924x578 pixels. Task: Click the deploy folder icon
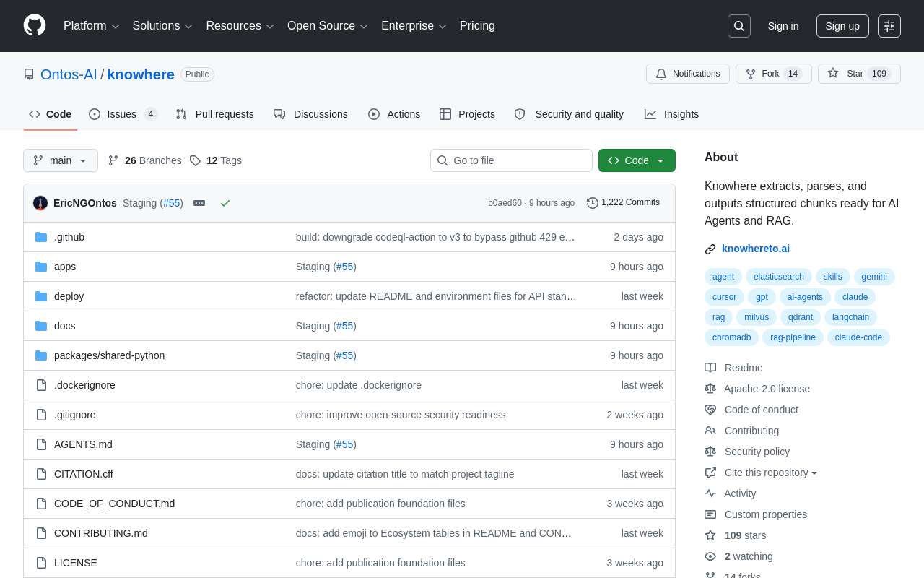pyautogui.click(x=41, y=296)
